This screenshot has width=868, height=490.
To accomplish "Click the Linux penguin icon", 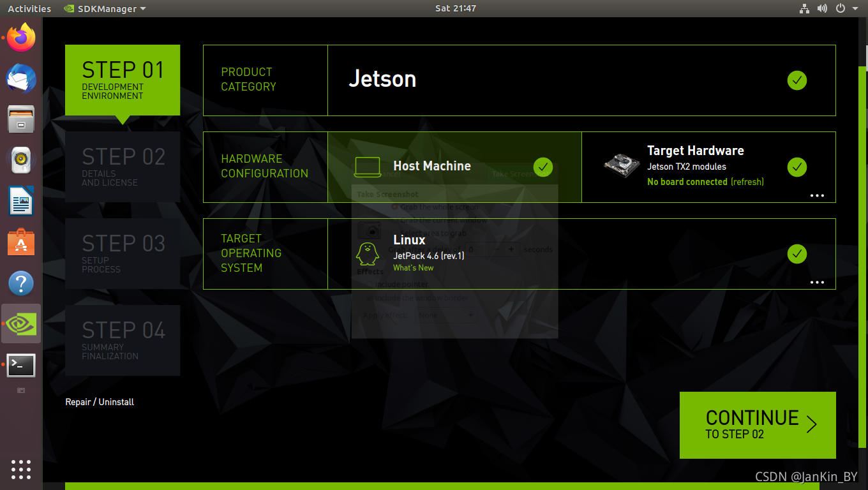I will pyautogui.click(x=367, y=254).
